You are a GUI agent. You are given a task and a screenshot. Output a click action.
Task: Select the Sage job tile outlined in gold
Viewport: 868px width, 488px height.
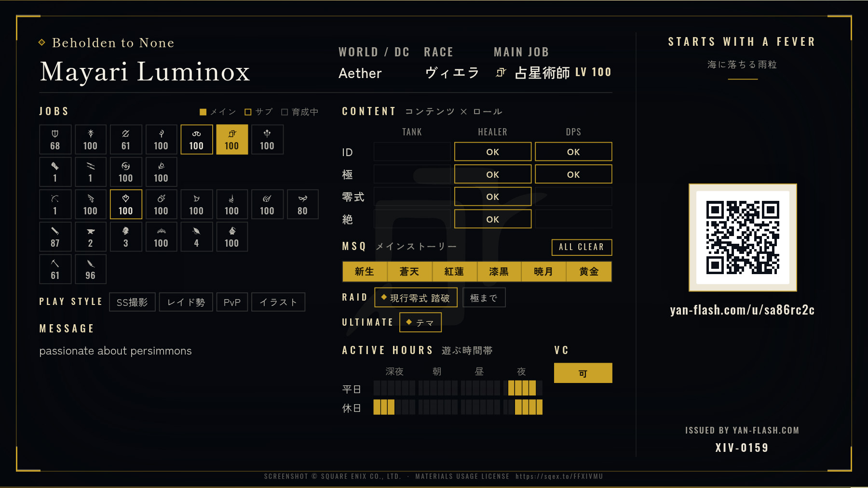(197, 140)
